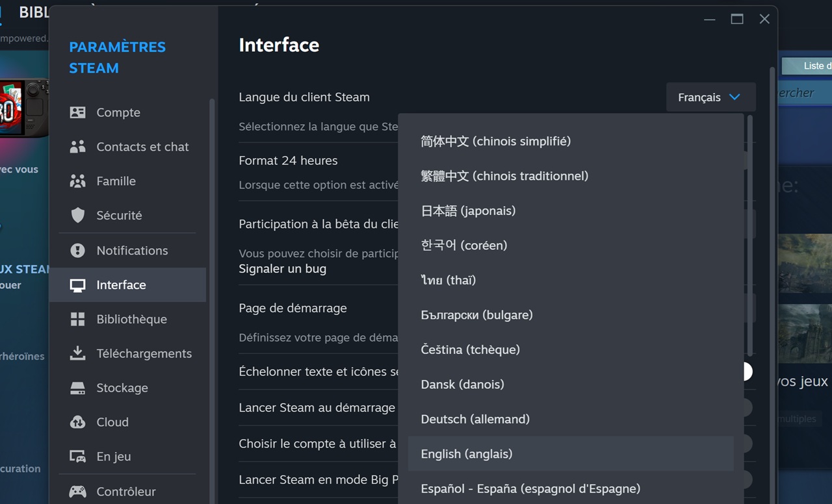Open the Téléchargements settings label
Image resolution: width=832 pixels, height=504 pixels.
(144, 353)
